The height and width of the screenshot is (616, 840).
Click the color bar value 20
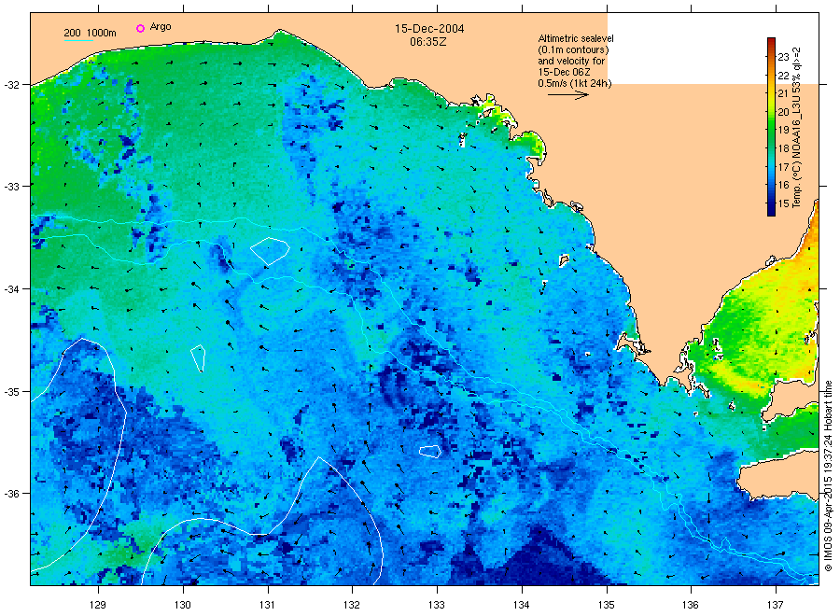[783, 112]
